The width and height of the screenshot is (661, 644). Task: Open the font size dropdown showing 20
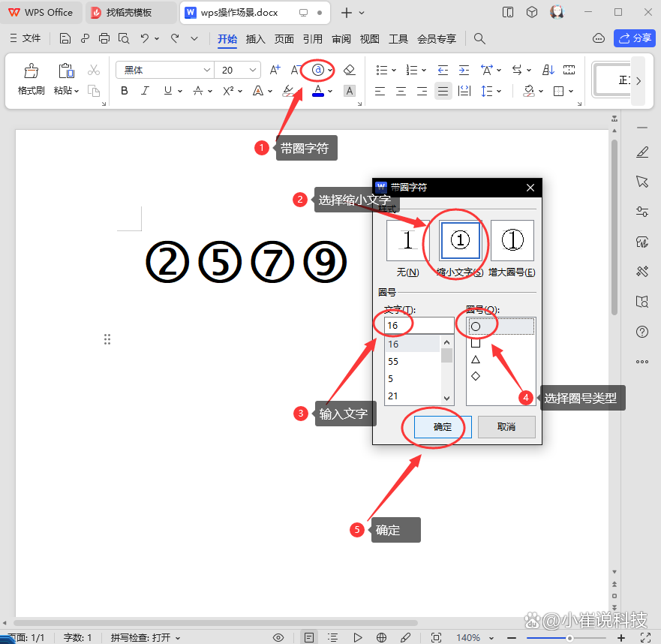pos(253,70)
